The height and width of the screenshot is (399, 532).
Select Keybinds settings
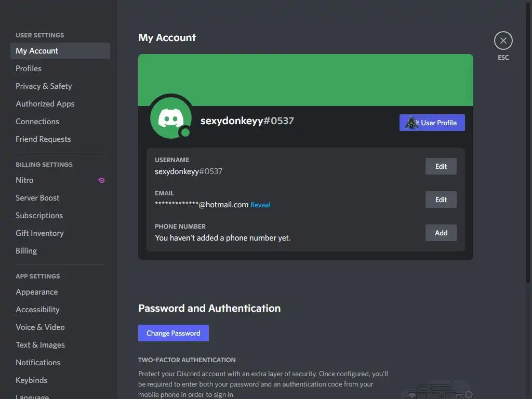point(60,380)
